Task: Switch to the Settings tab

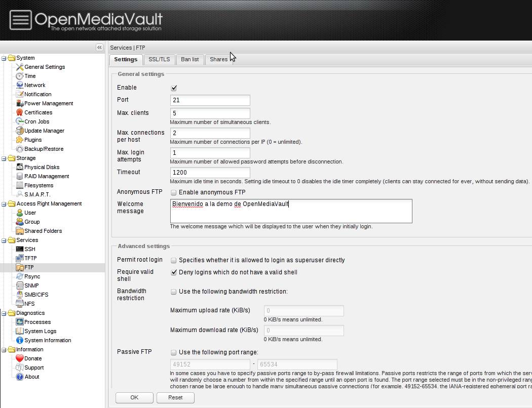Action: click(x=126, y=59)
